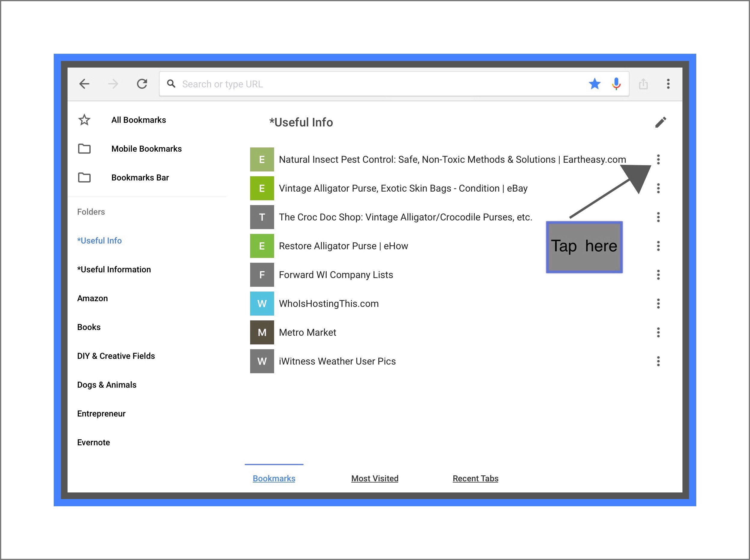
Task: Open the iWitness Weather User Pics bookmark
Action: (x=337, y=361)
